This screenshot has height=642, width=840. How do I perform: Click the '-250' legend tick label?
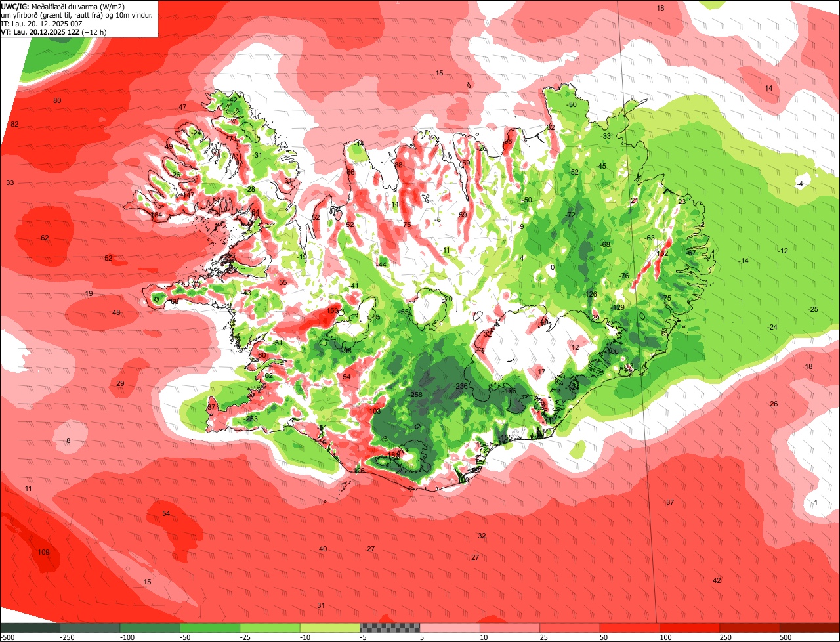66,637
